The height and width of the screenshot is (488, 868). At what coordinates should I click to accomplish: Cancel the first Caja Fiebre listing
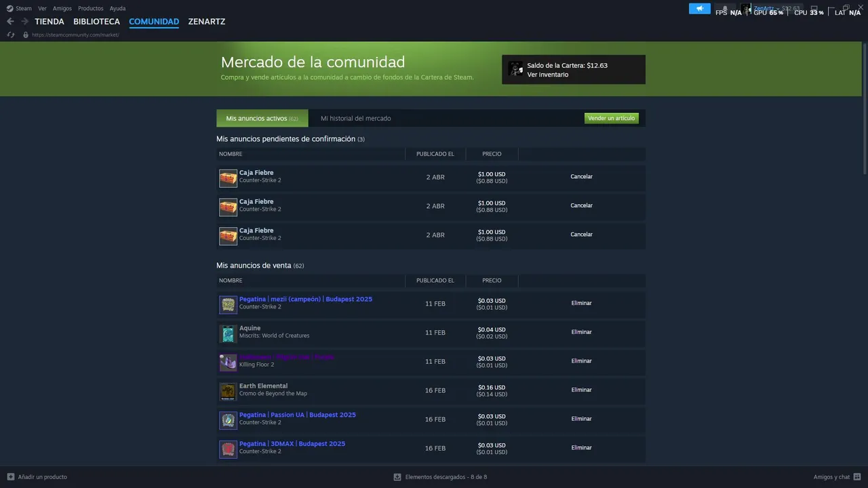(581, 177)
